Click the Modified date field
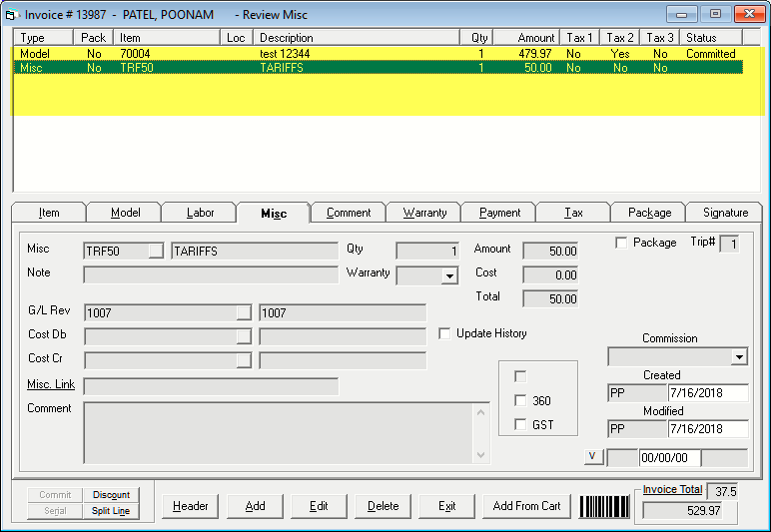This screenshot has height=532, width=771. (708, 429)
